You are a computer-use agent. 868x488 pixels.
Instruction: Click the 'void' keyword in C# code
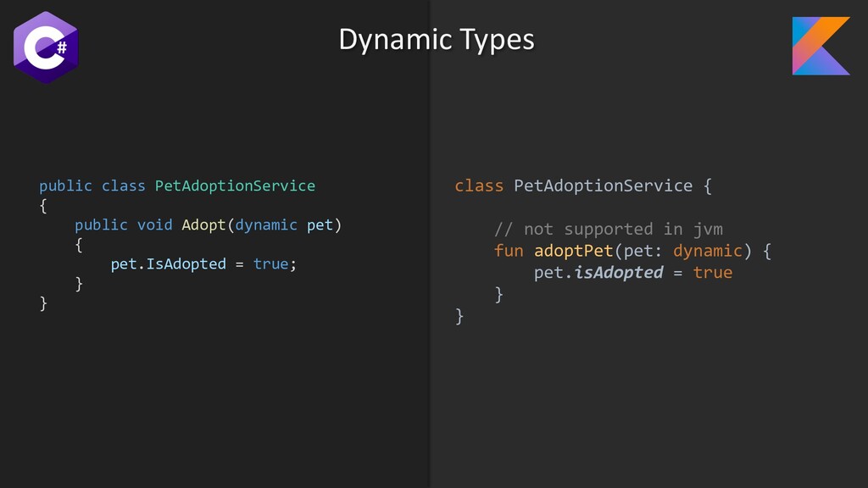154,225
